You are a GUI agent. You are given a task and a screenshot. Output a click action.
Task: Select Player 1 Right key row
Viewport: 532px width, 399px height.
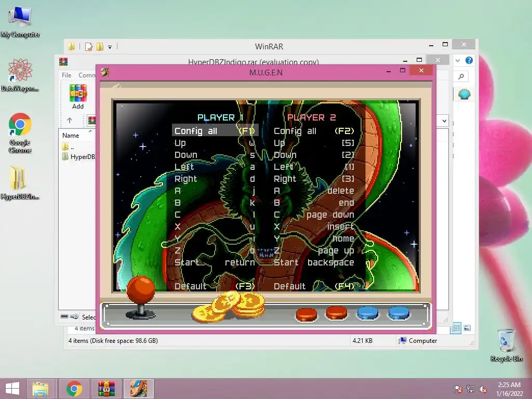pos(215,179)
